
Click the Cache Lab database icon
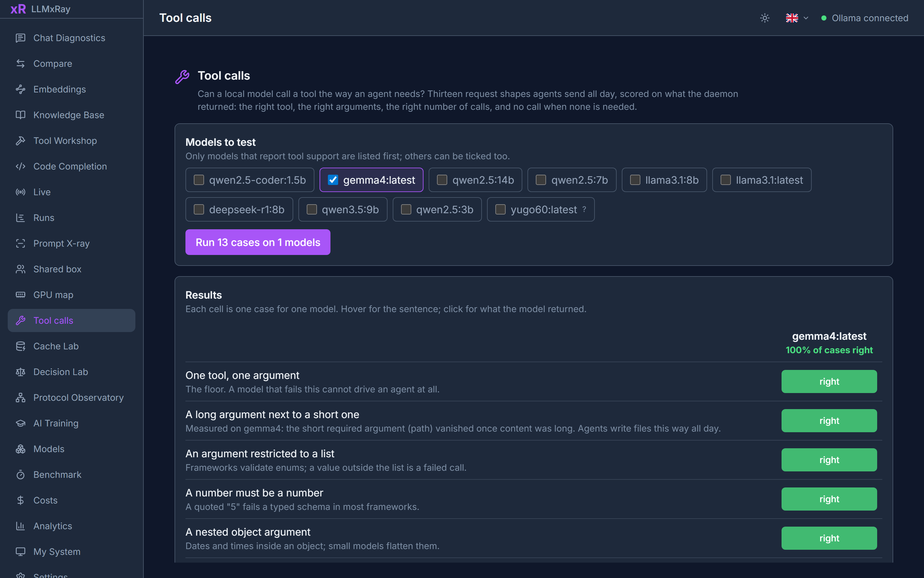tap(21, 346)
